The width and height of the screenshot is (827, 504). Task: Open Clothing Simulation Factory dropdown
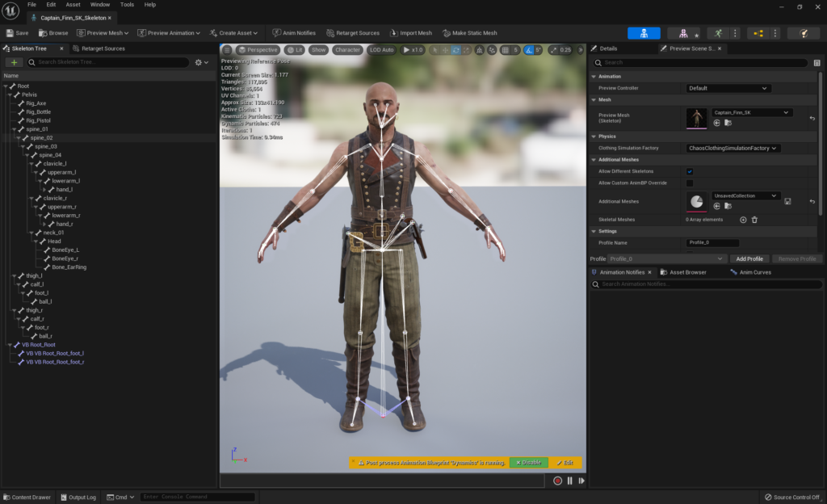(x=733, y=149)
